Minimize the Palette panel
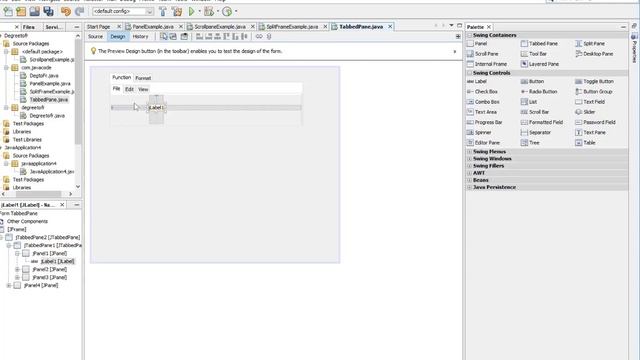This screenshot has width=640, height=360. [x=623, y=27]
